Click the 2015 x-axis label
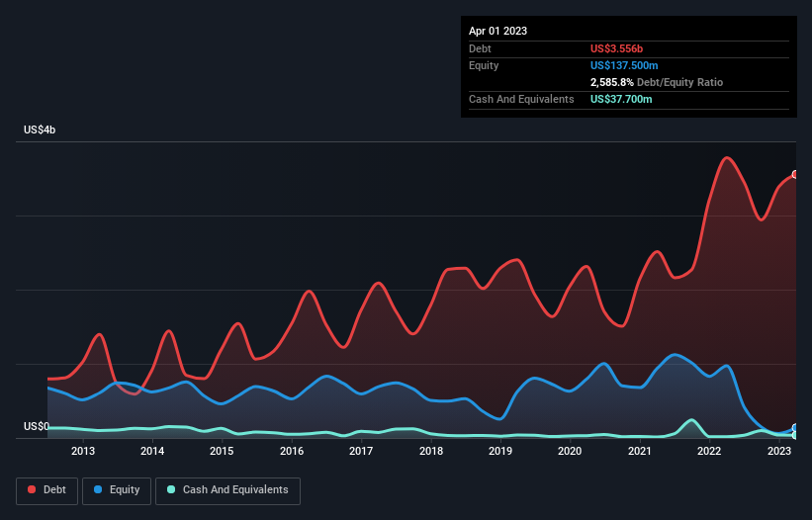The height and width of the screenshot is (520, 812). click(x=222, y=451)
